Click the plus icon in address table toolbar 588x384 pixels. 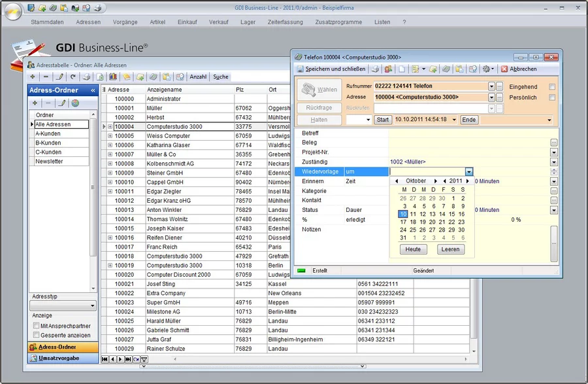pos(32,77)
